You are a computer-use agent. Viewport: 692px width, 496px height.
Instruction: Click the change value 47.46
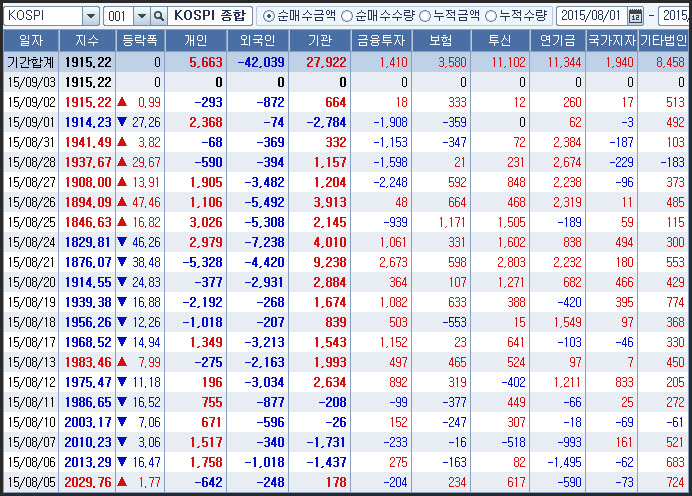[x=146, y=203]
